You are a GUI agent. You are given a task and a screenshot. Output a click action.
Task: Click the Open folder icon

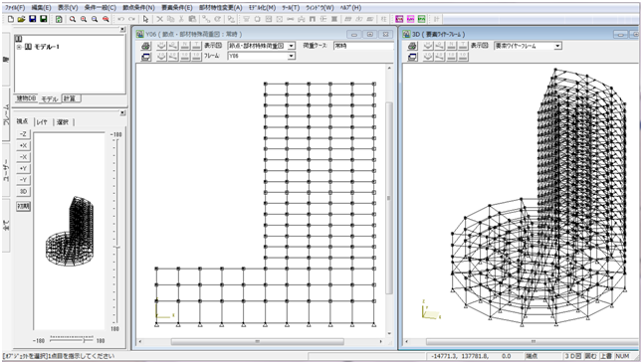[x=21, y=19]
